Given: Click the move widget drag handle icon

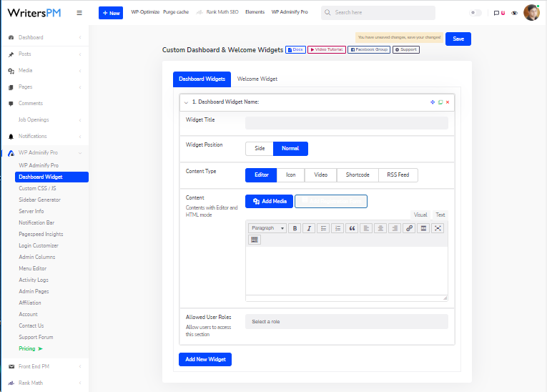Looking at the screenshot, I should [x=433, y=102].
